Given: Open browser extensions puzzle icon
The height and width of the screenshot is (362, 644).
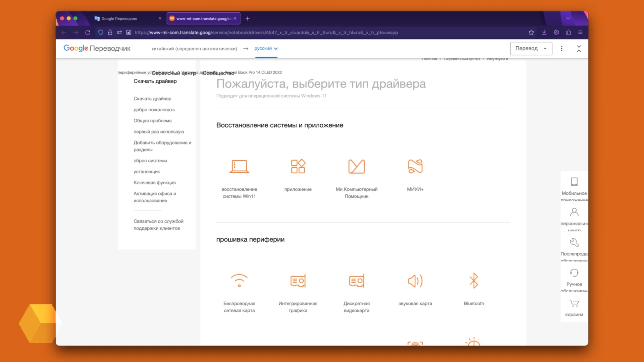Looking at the screenshot, I should (x=568, y=33).
